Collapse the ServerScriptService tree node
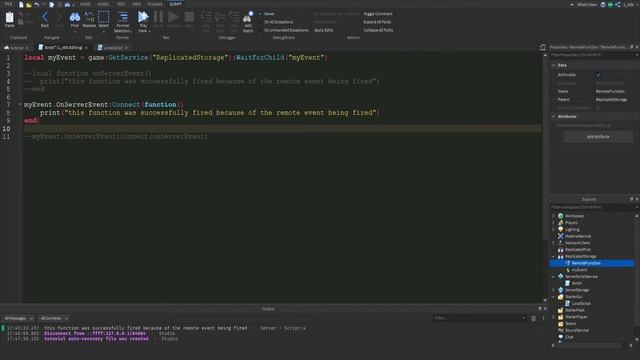Image resolution: width=640 pixels, height=360 pixels. [x=553, y=277]
